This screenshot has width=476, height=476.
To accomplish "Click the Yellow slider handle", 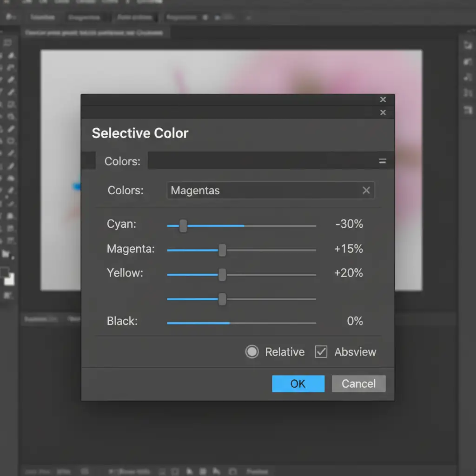I will pyautogui.click(x=222, y=275).
